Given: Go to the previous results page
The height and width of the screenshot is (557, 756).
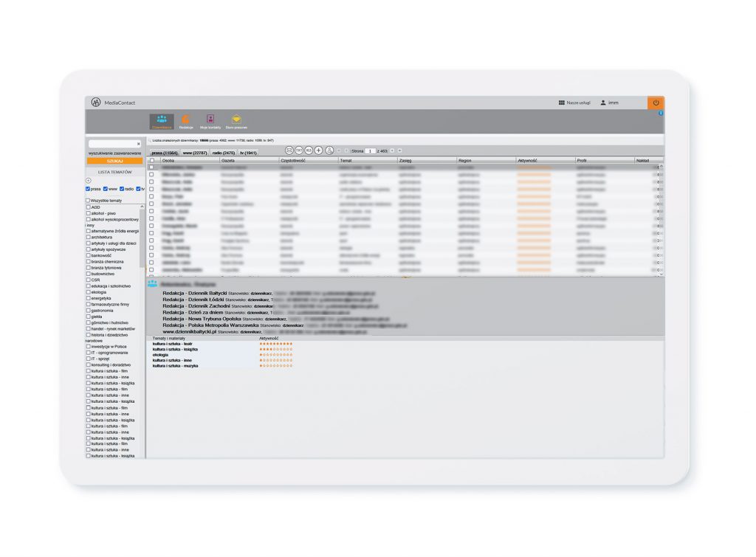Looking at the screenshot, I should 346,151.
